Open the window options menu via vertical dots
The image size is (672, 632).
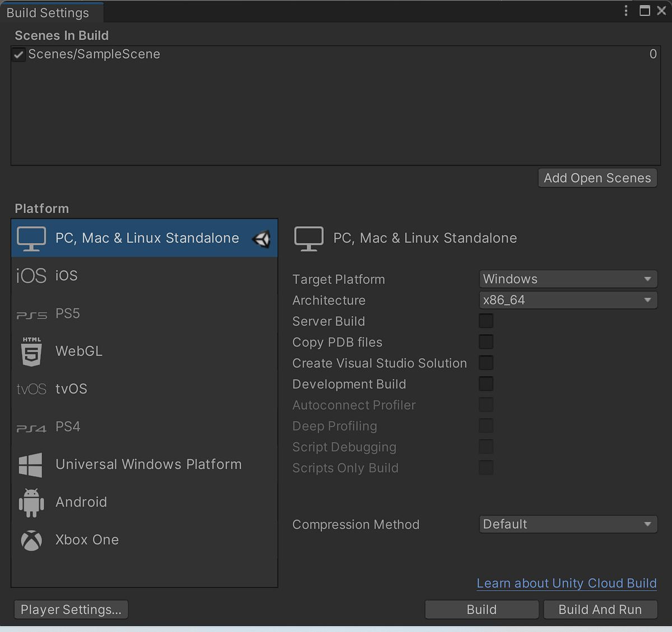[x=626, y=10]
